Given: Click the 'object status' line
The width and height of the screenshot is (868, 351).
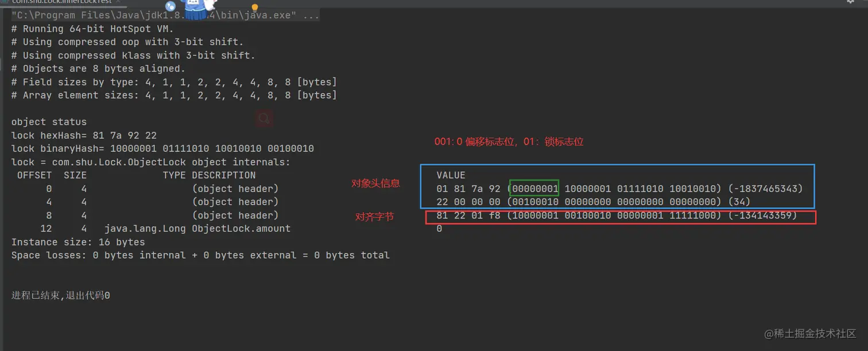Looking at the screenshot, I should (49, 122).
